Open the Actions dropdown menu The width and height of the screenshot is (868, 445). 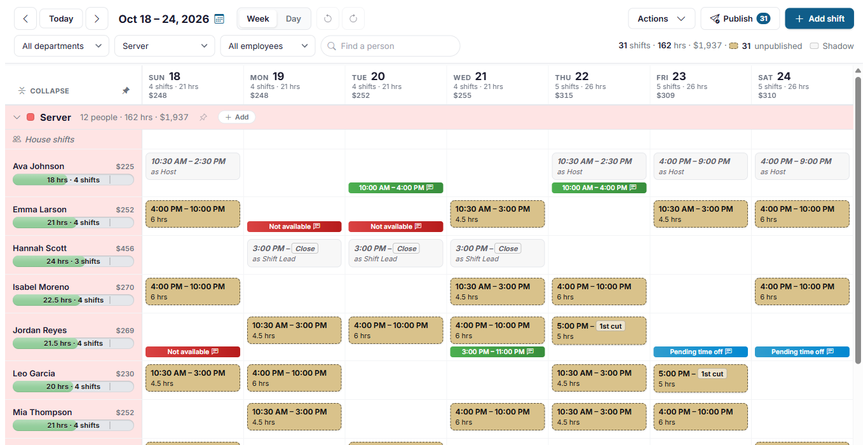[661, 18]
